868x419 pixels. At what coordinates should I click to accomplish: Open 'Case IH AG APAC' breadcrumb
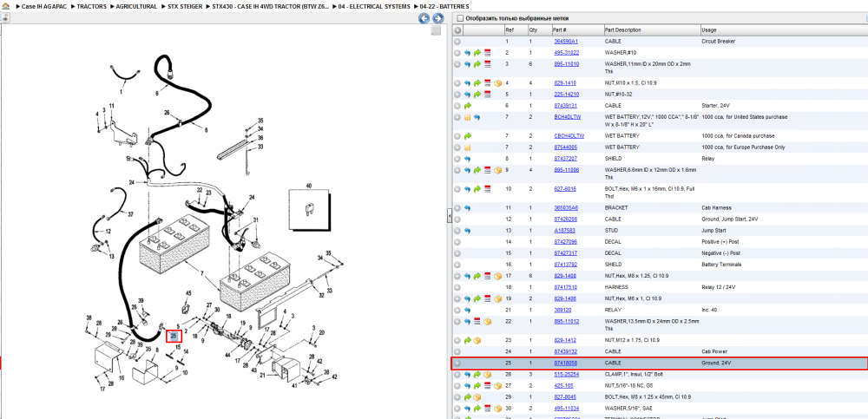[x=44, y=6]
